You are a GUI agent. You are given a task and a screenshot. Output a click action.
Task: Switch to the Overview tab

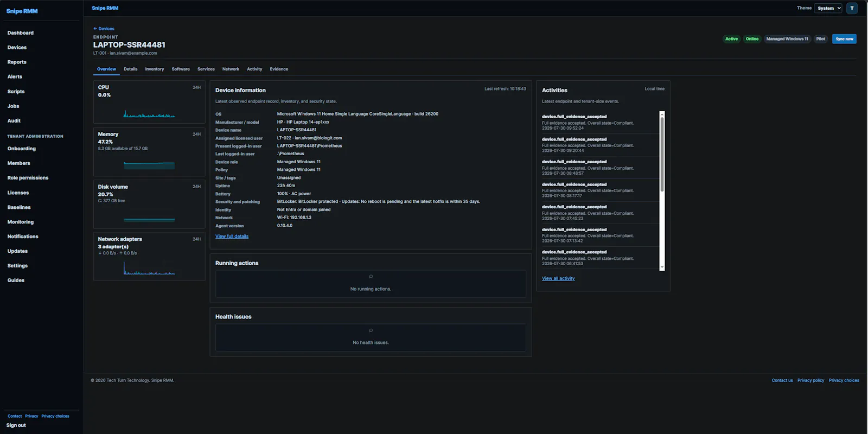click(106, 69)
